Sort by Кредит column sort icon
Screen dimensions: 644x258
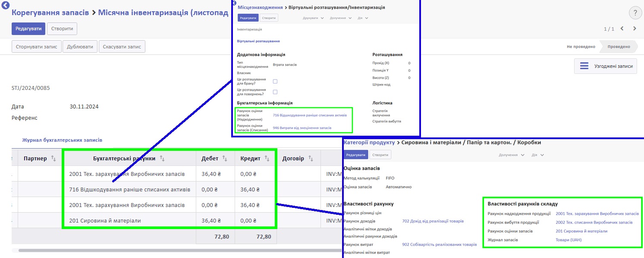point(267,159)
